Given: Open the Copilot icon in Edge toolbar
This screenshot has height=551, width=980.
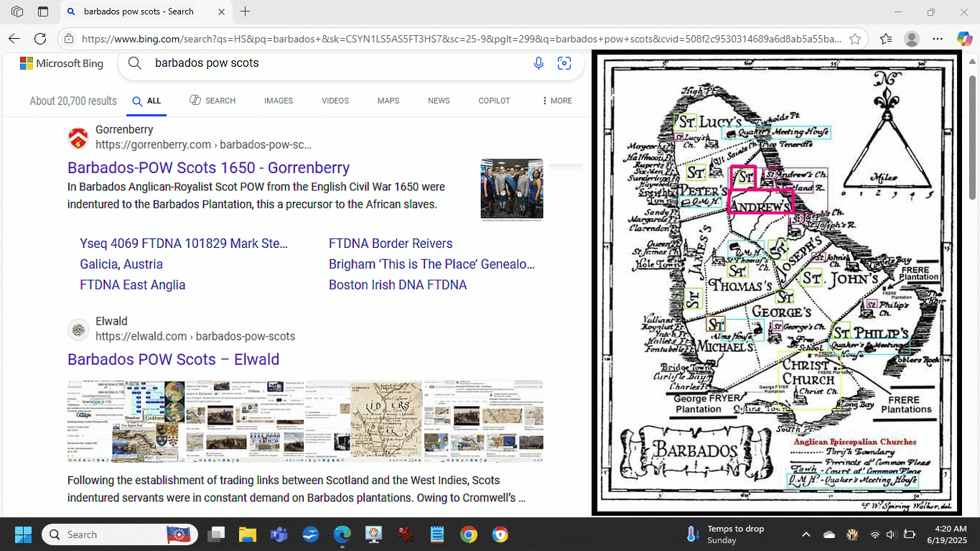Looking at the screenshot, I should click(x=964, y=39).
